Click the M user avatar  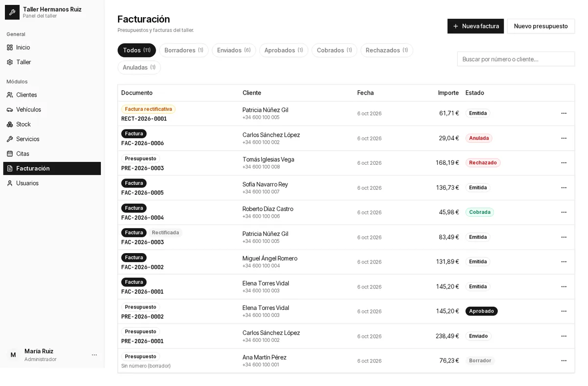pos(13,355)
